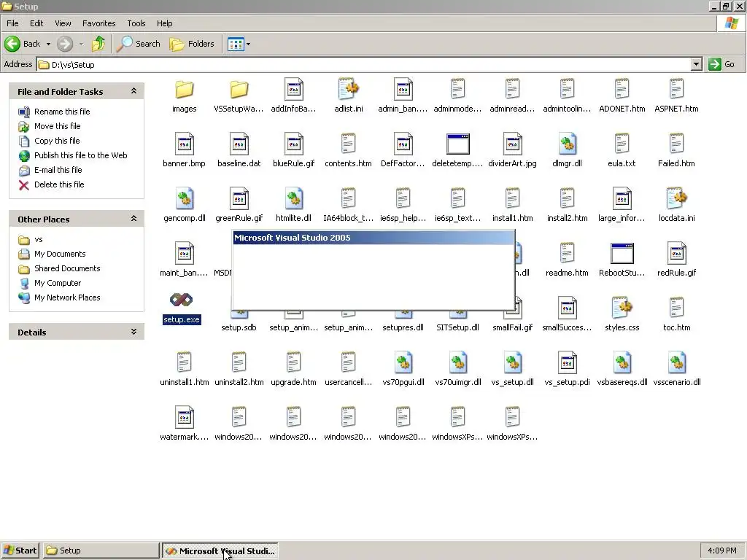747x560 pixels.
Task: Select the htmllite.dll file icon
Action: 294,198
